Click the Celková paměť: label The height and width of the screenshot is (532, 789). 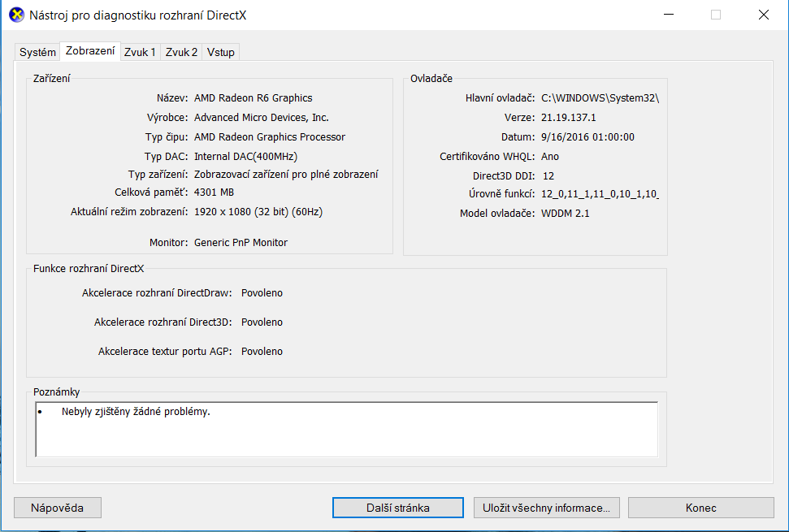pos(151,192)
